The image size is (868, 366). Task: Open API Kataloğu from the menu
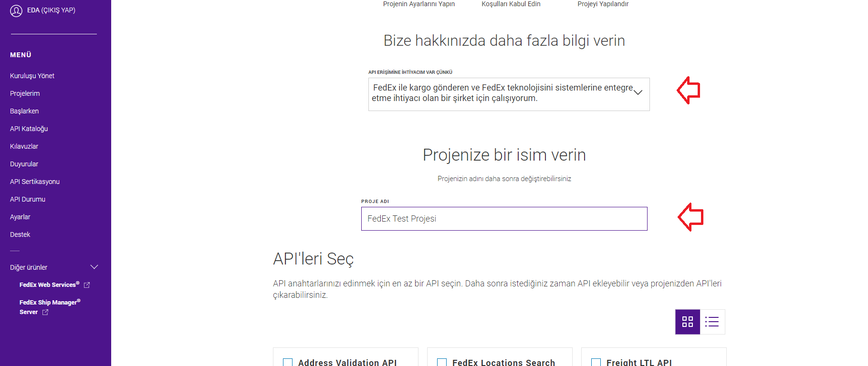(x=29, y=129)
